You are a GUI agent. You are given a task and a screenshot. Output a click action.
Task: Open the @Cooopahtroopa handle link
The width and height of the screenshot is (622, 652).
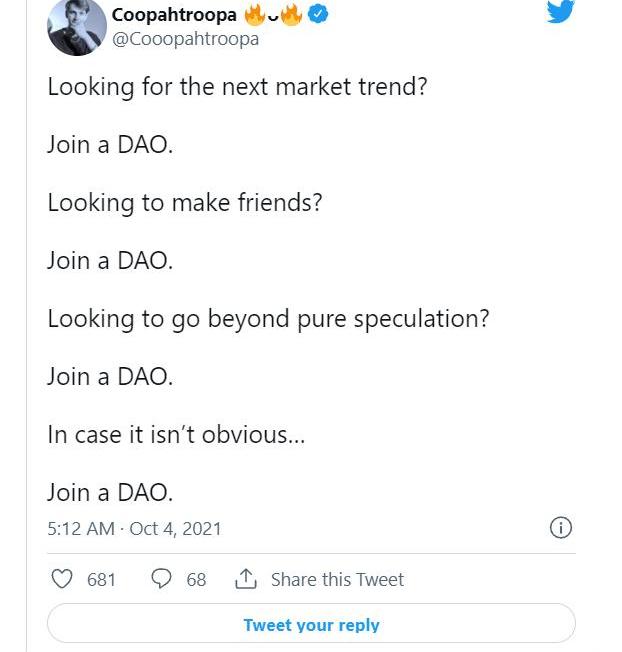coord(185,39)
